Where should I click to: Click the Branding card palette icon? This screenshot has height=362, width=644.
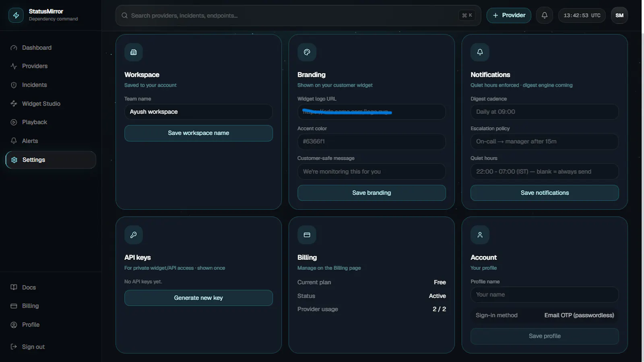(x=307, y=52)
